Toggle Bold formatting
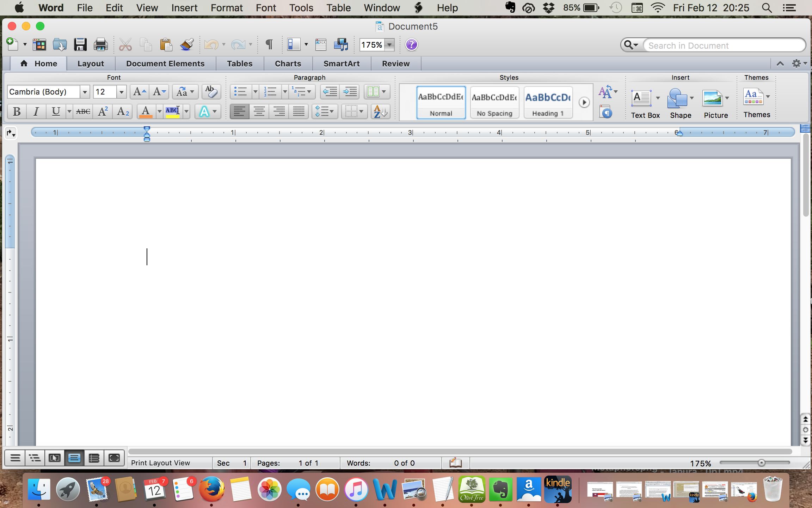Screen dimensions: 812x508 click(17, 112)
